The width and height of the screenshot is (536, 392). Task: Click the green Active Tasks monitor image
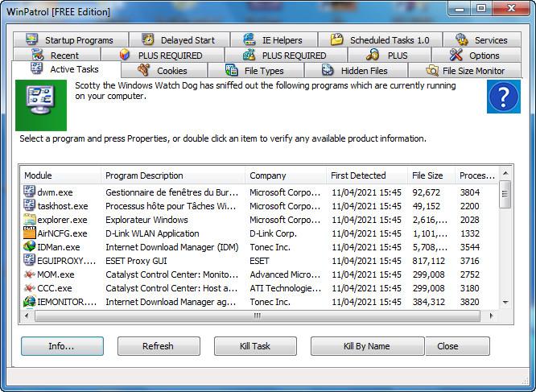(41, 105)
